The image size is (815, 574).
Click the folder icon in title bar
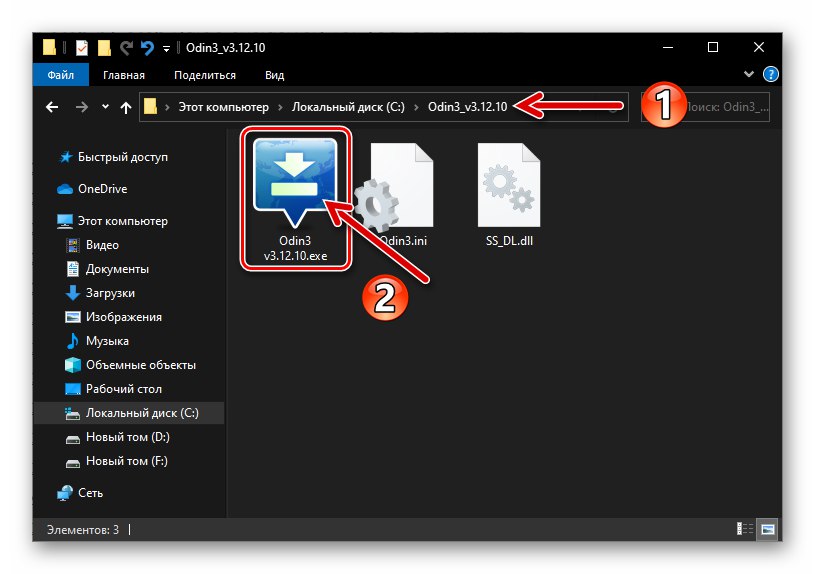pos(49,47)
